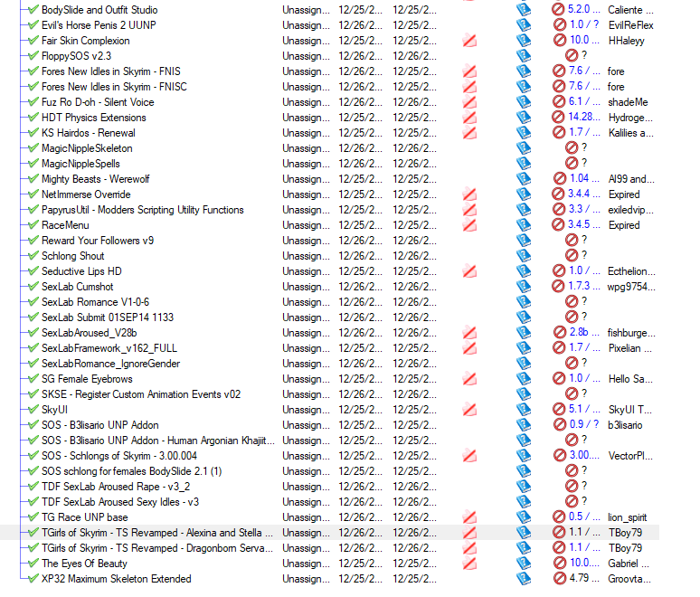Click author exiledvip in PapyrusUtil row
The height and width of the screenshot is (597, 700).
tap(630, 210)
